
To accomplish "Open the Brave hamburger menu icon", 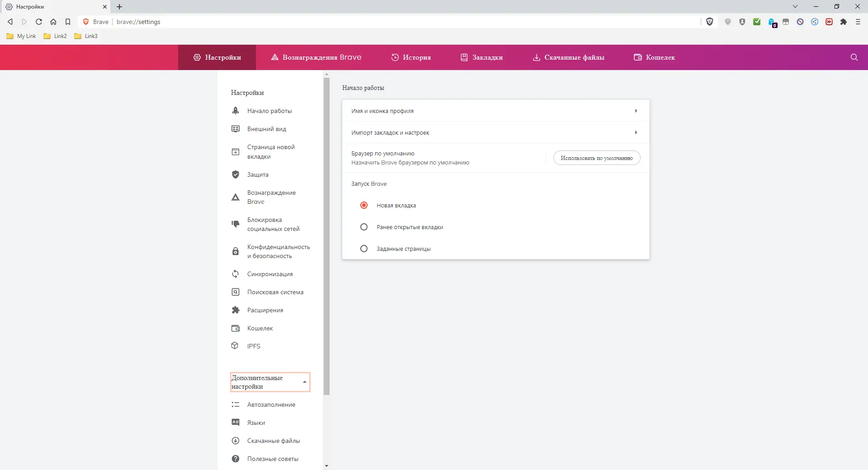I will click(858, 22).
